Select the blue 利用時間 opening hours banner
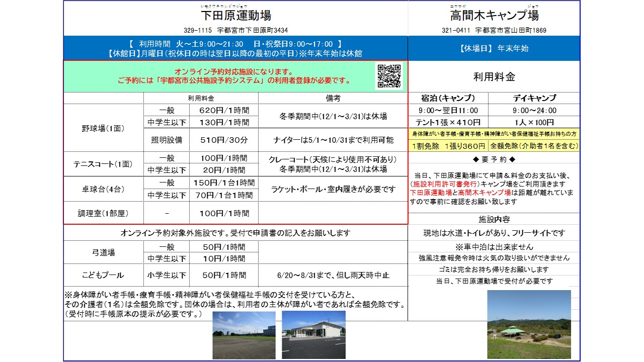Viewport: 644px width, 362px height. coord(235,48)
